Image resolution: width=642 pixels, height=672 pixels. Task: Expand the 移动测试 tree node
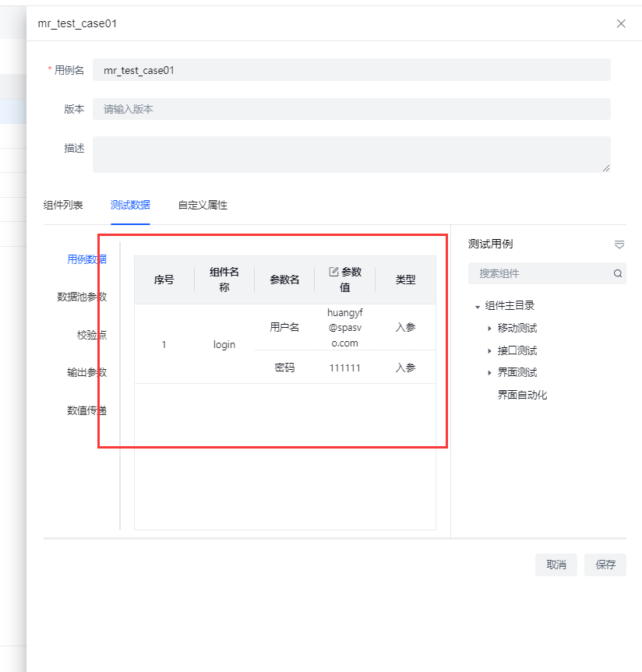coord(489,329)
